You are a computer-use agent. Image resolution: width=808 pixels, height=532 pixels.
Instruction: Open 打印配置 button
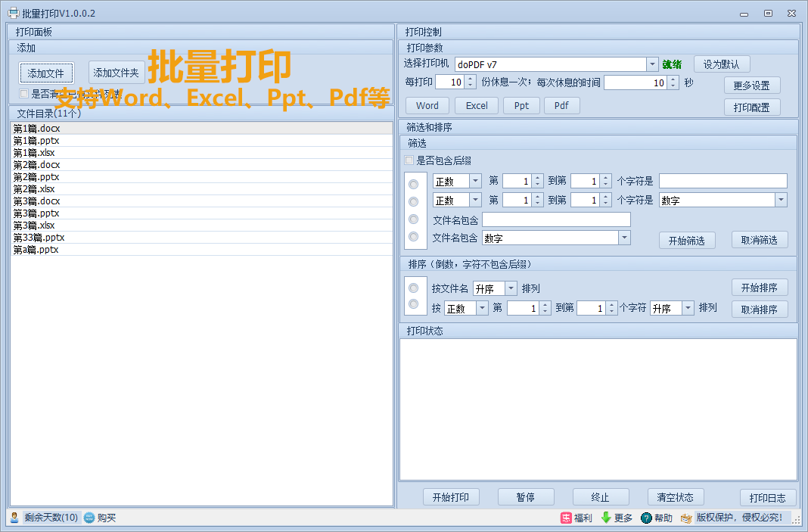coord(752,107)
